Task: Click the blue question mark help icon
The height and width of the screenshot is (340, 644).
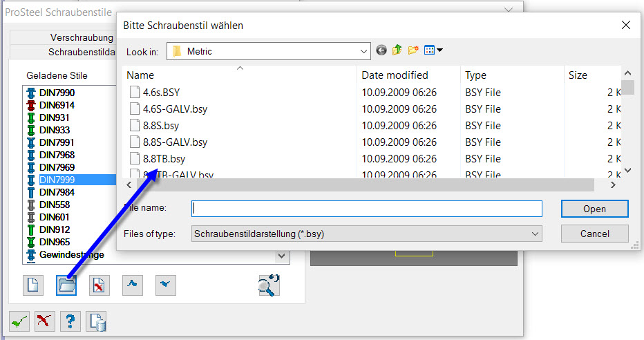Action: pyautogui.click(x=70, y=321)
